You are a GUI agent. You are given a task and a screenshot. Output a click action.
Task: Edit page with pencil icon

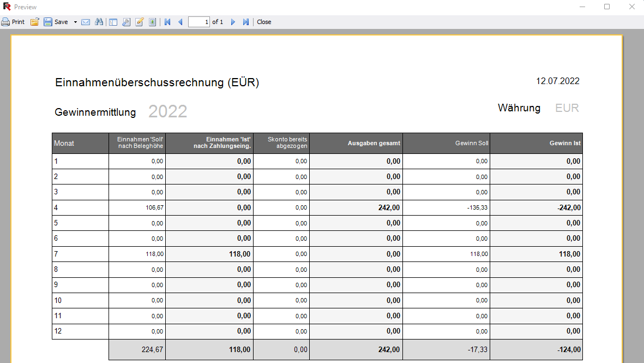click(139, 22)
